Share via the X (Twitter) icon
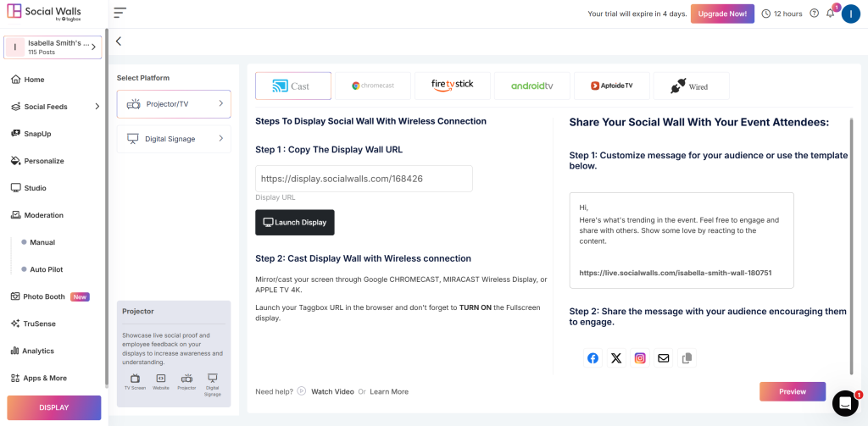 coord(616,358)
